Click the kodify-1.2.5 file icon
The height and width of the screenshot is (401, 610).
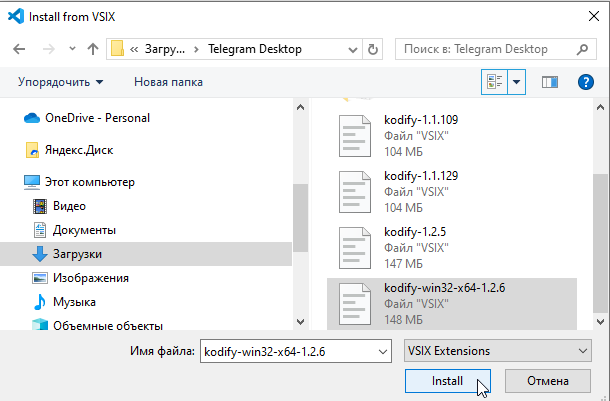coord(355,248)
